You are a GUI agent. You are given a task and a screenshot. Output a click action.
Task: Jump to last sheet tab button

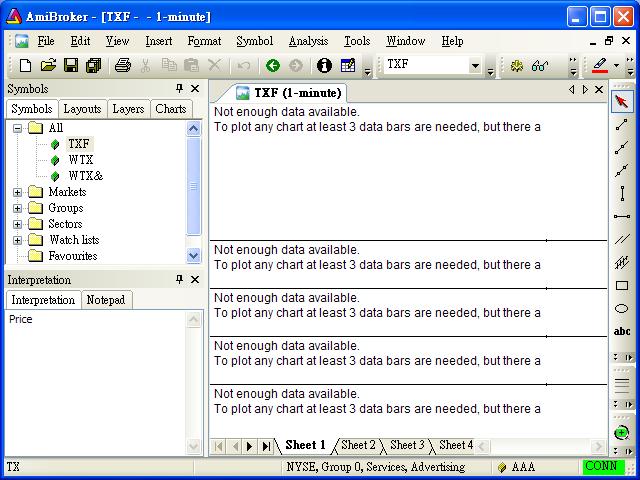pyautogui.click(x=266, y=446)
